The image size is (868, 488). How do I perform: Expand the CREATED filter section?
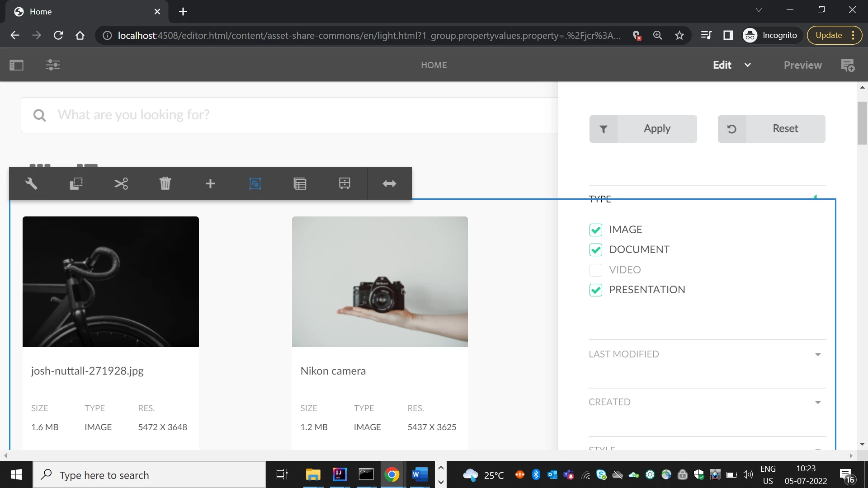(x=817, y=403)
